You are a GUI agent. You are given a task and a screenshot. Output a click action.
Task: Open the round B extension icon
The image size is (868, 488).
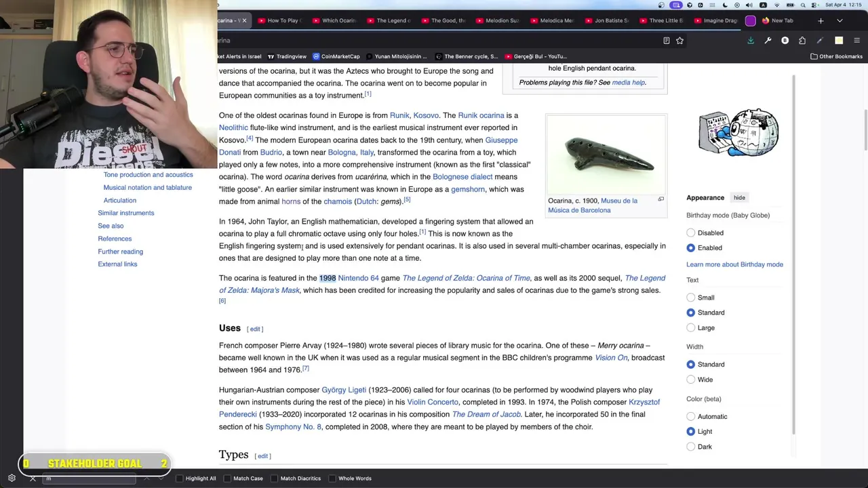pos(785,41)
